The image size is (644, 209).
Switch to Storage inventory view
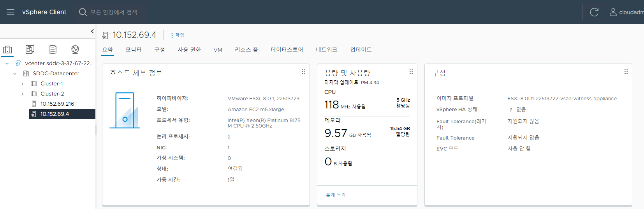tap(53, 50)
